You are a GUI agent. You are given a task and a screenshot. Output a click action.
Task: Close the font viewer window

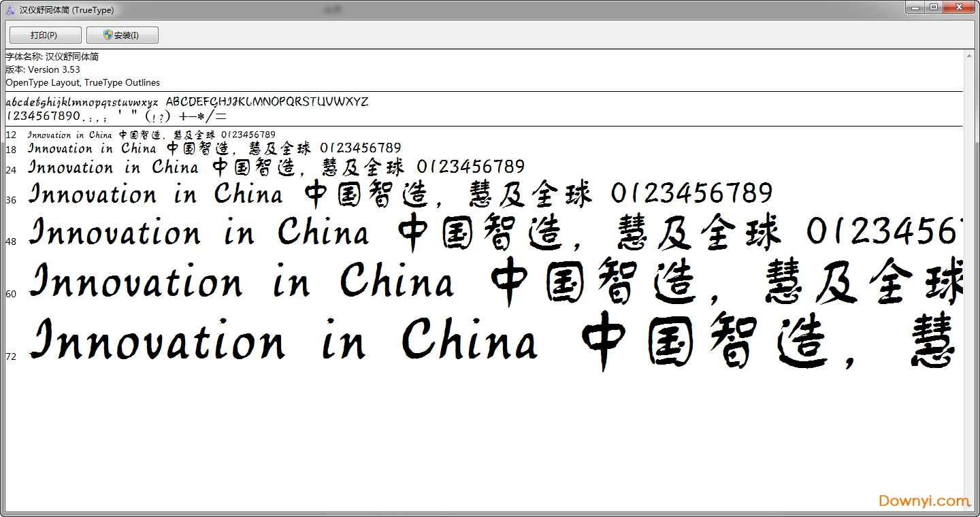[x=959, y=7]
